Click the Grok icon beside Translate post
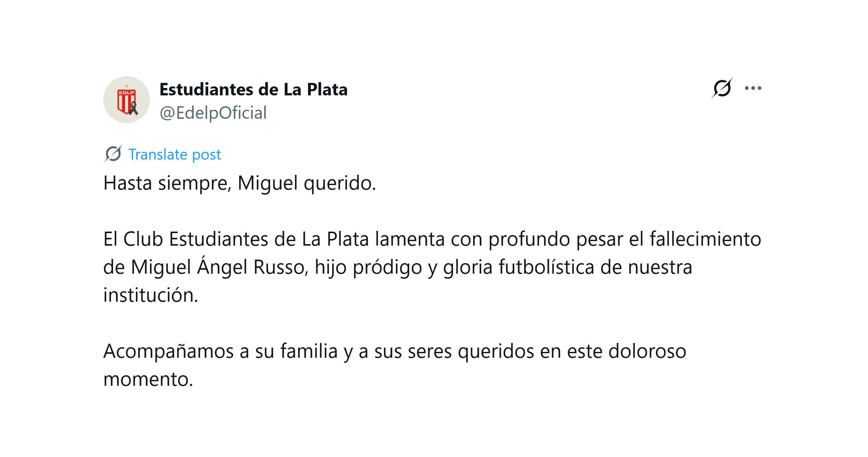This screenshot has height=457, width=868. click(113, 154)
